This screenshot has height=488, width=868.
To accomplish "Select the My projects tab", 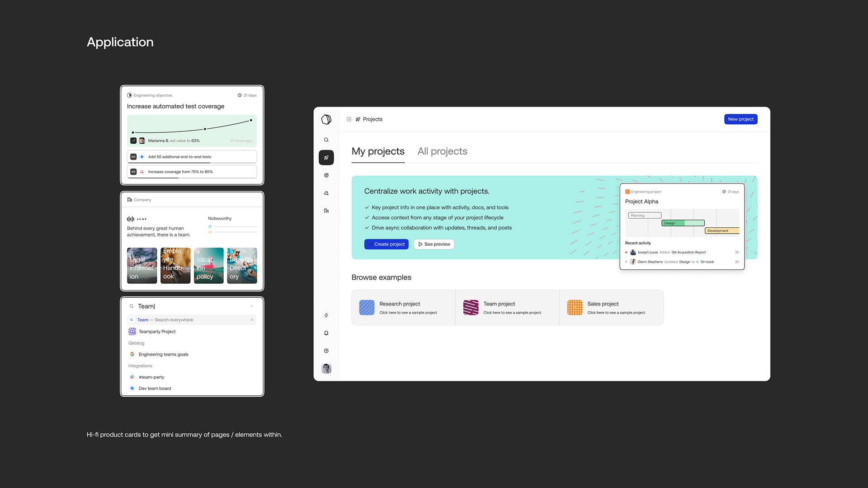I will 378,151.
